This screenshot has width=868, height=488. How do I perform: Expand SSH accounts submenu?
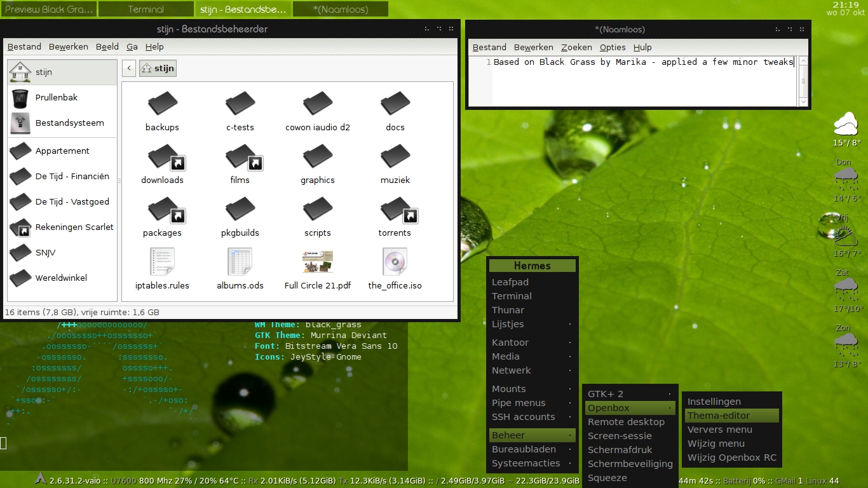point(532,417)
